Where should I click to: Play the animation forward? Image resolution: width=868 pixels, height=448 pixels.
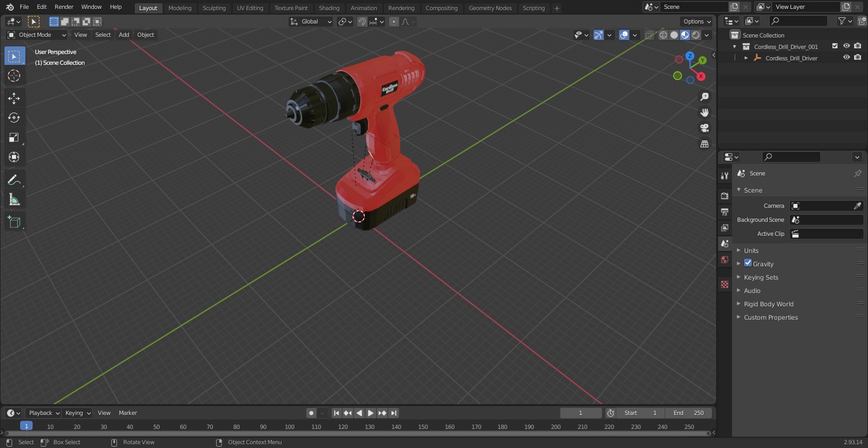[370, 413]
